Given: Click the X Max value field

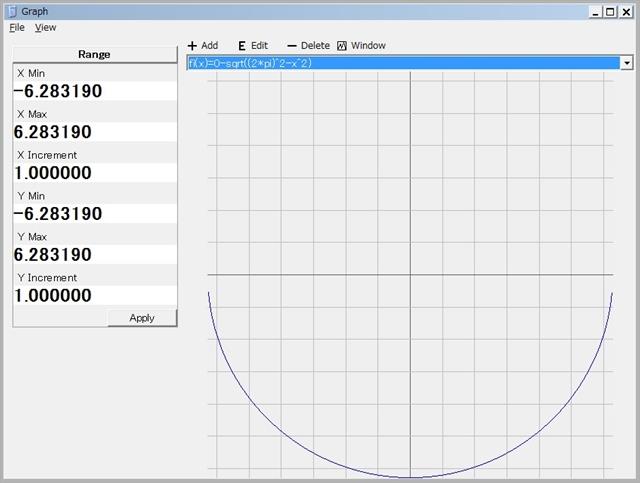Looking at the screenshot, I should (95, 132).
